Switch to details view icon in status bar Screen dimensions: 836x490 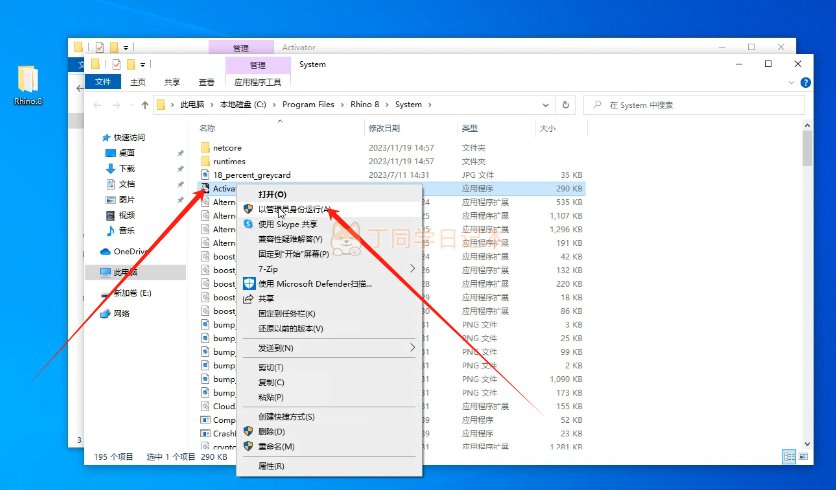(x=789, y=456)
